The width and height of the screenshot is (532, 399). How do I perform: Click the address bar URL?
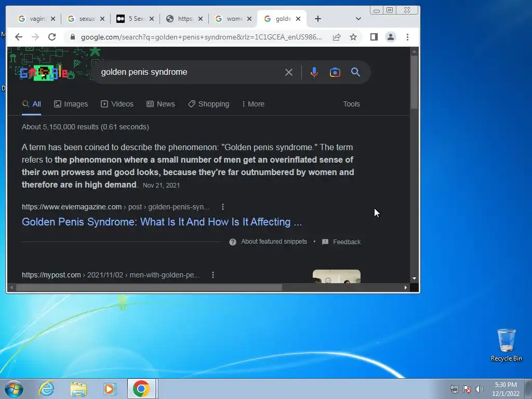pos(201,37)
